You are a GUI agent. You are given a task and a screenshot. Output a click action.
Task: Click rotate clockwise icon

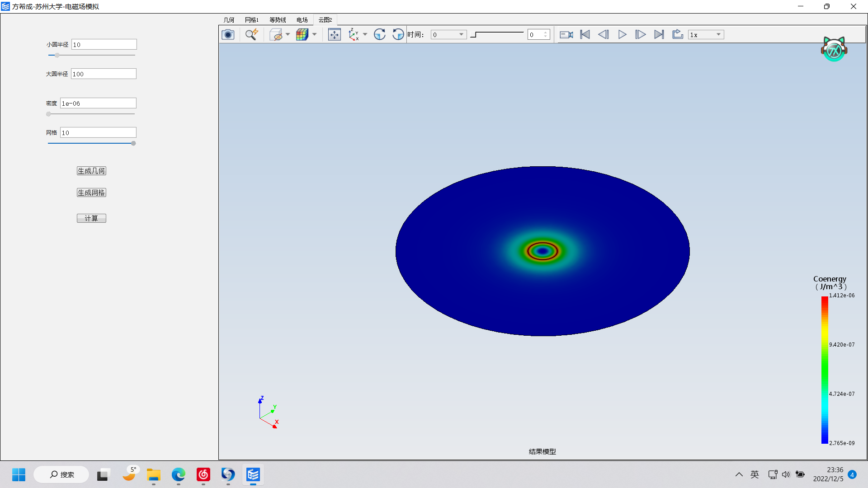point(380,35)
